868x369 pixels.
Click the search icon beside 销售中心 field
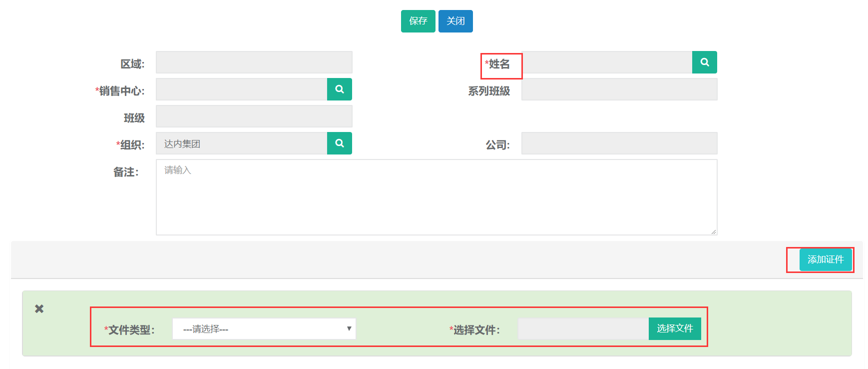(x=339, y=89)
